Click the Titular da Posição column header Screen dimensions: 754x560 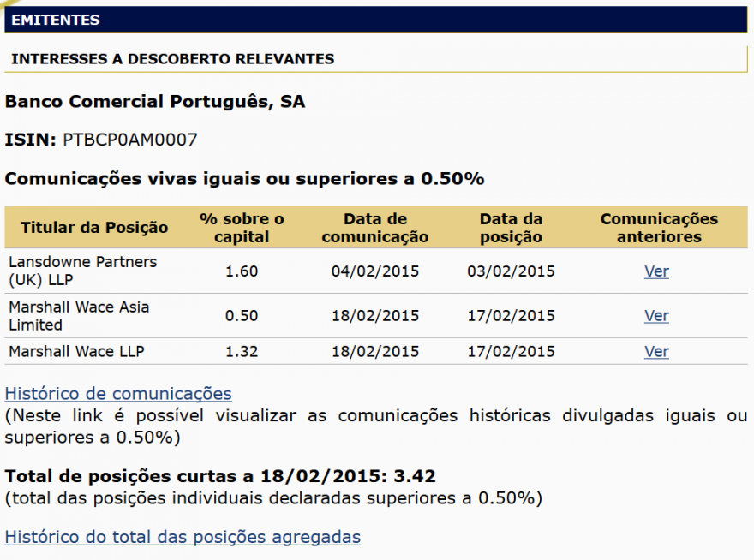click(94, 227)
